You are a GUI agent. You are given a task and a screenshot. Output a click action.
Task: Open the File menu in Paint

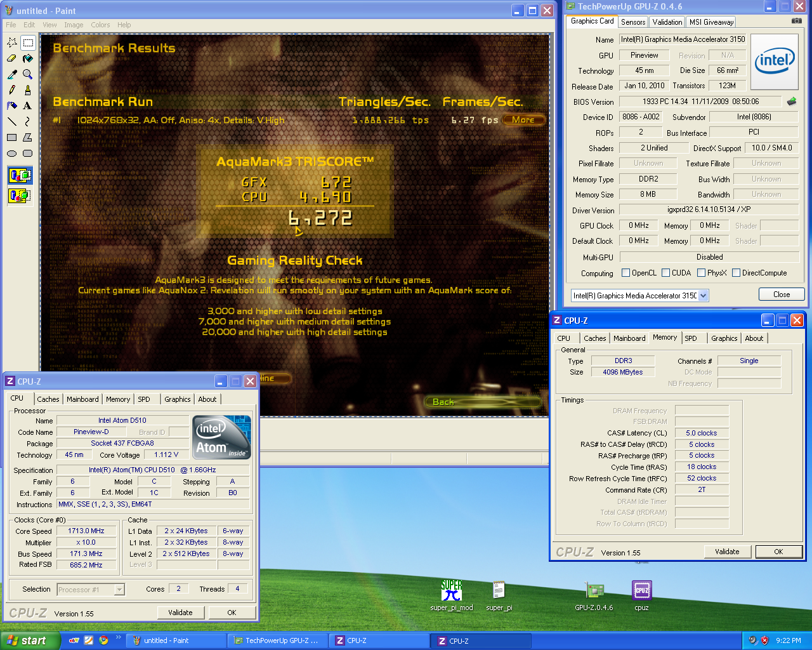click(x=11, y=25)
